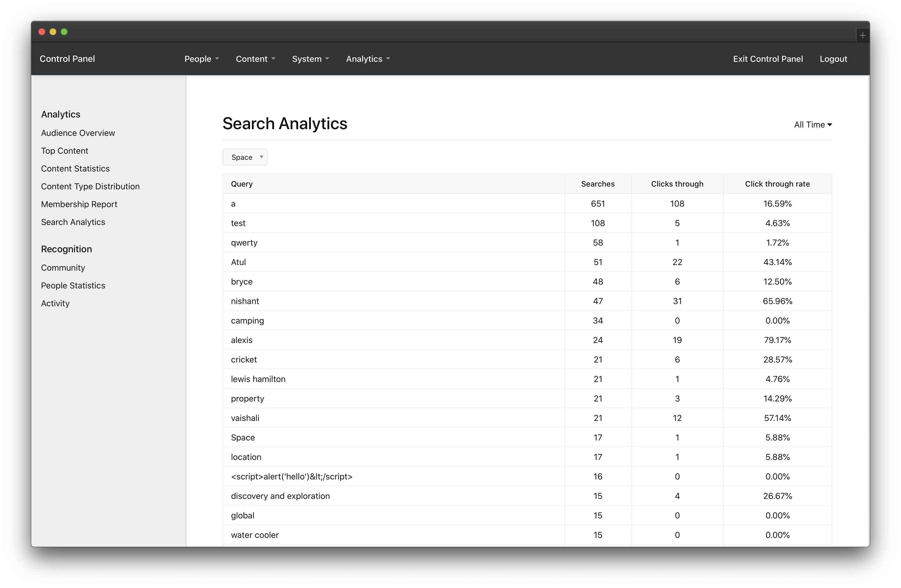Open Content Type Distribution report
The height and width of the screenshot is (588, 901).
tap(91, 186)
